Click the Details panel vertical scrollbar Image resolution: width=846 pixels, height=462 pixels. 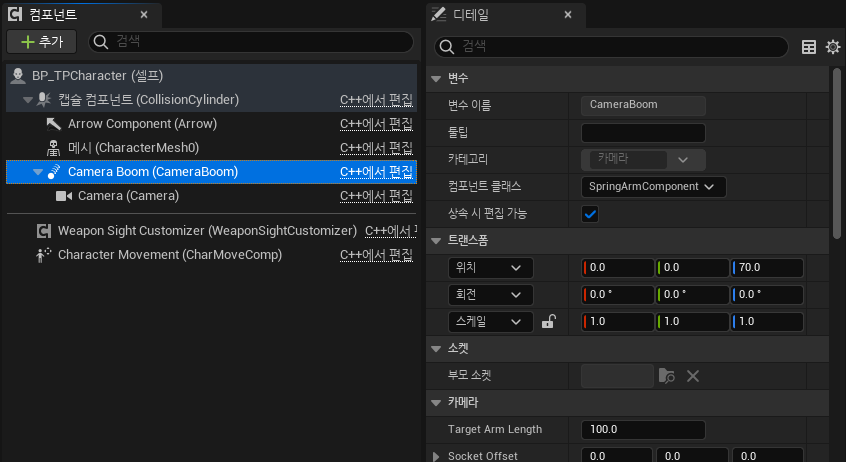[837, 150]
